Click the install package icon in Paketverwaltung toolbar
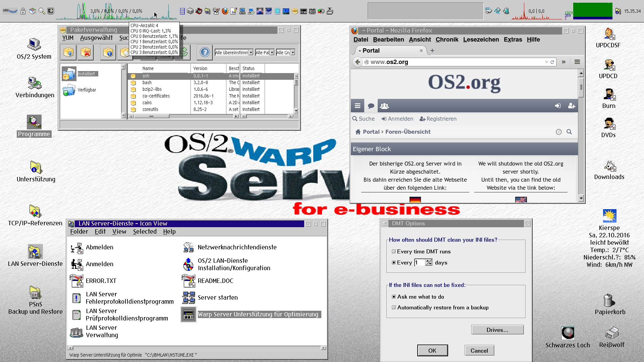Screen dimensions: 644x362 [x=69, y=52]
